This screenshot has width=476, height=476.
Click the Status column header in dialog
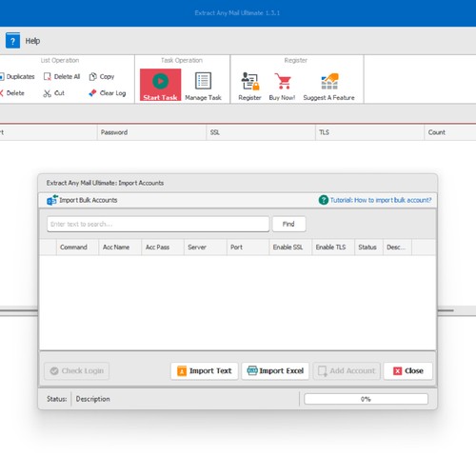coord(368,248)
